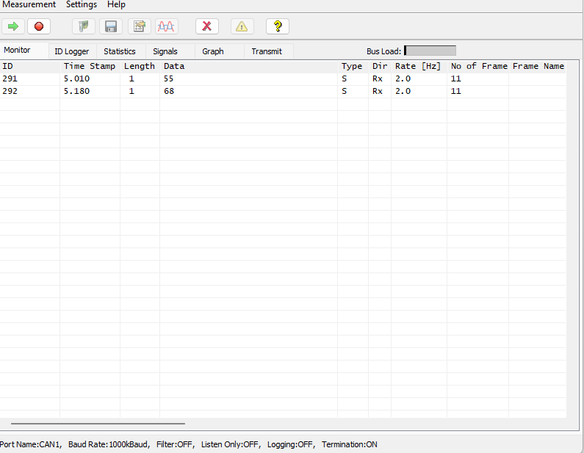Show warnings via yellow triangle icon
584x453 pixels.
pyautogui.click(x=242, y=26)
